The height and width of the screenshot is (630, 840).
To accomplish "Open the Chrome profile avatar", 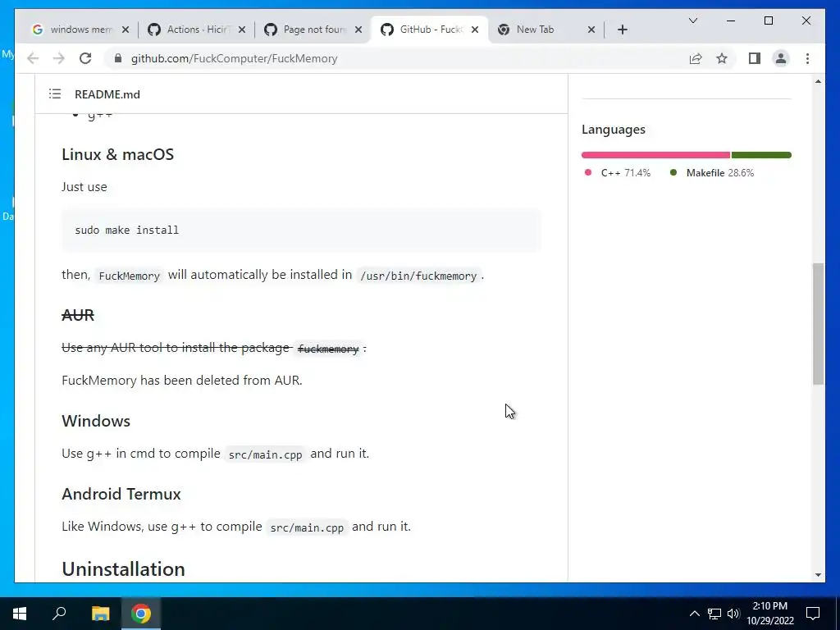I will point(781,58).
